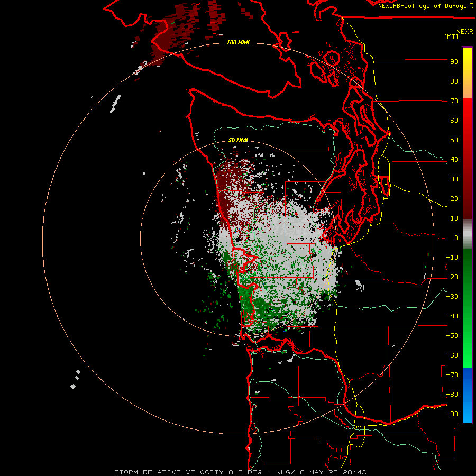Click the 30 value on the velocity scale
The image size is (476, 476).
454,179
